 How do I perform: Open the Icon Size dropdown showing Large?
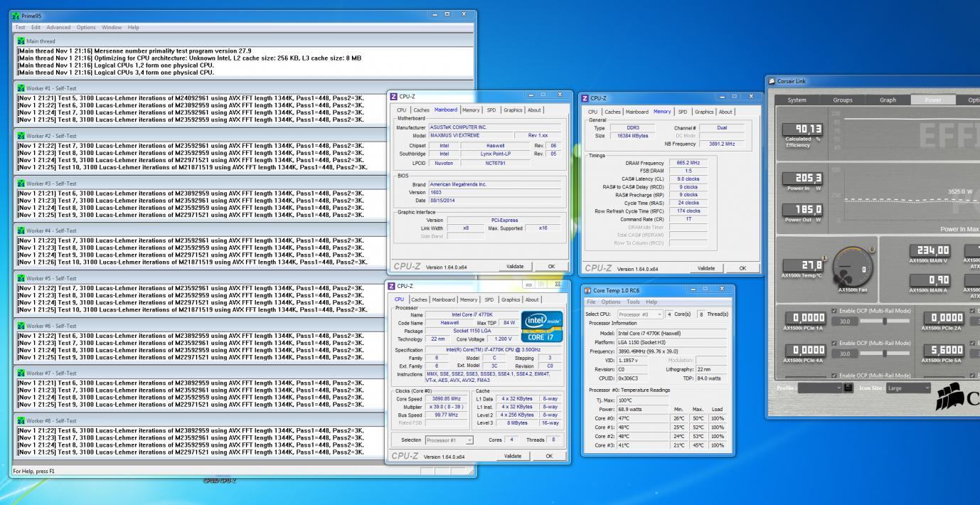click(x=907, y=388)
